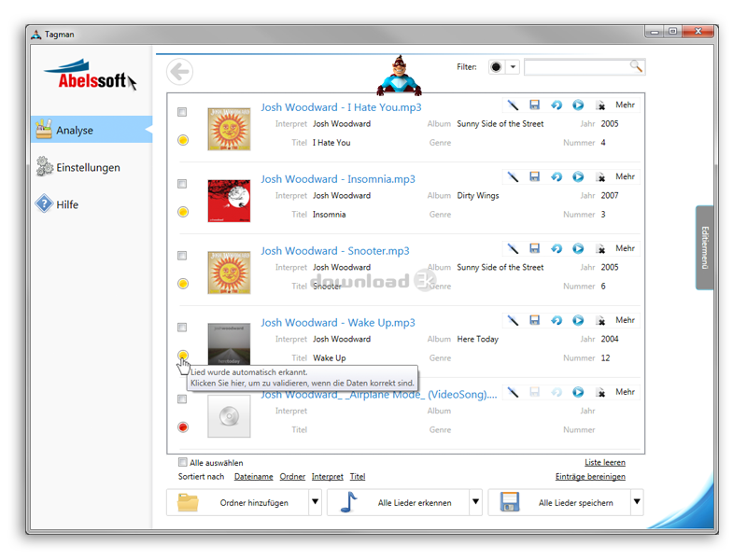This screenshot has width=747, height=560.
Task: Go back with the round arrow button
Action: point(179,72)
